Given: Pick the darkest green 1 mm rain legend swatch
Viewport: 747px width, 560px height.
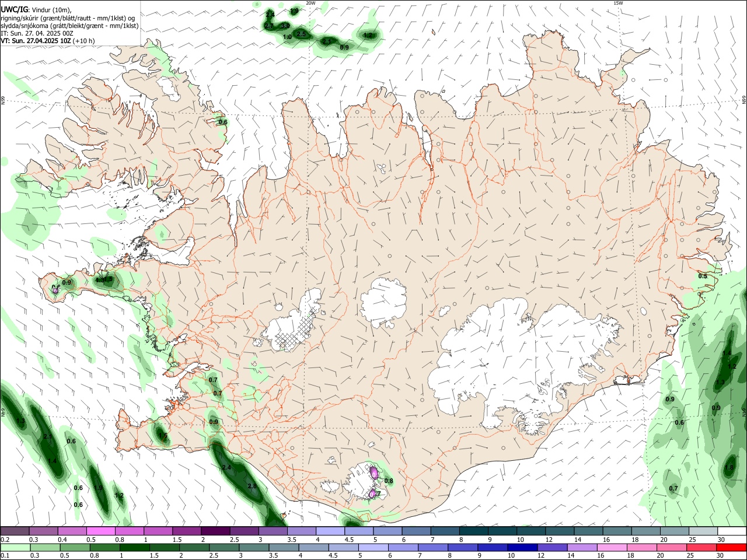Looking at the screenshot, I should 134,548.
